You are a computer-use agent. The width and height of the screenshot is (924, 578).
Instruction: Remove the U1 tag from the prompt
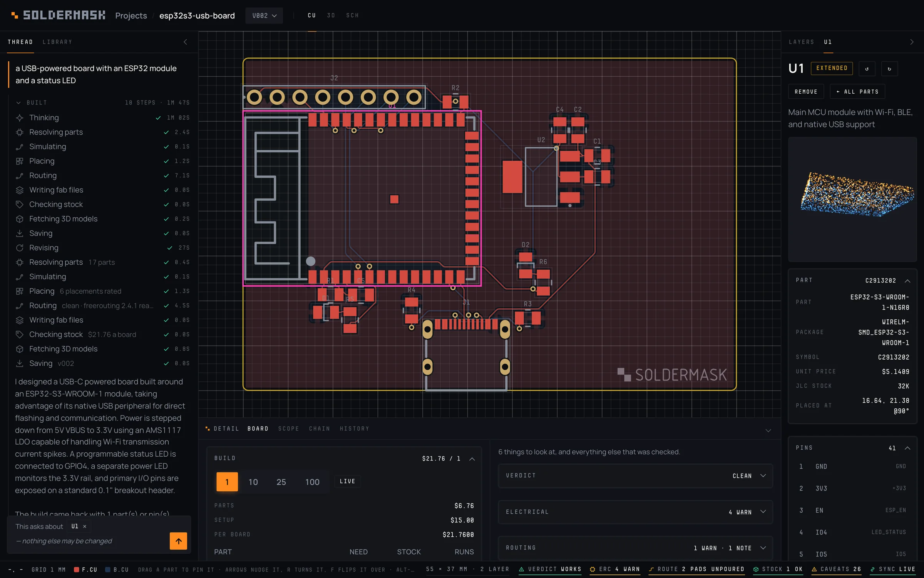[85, 526]
